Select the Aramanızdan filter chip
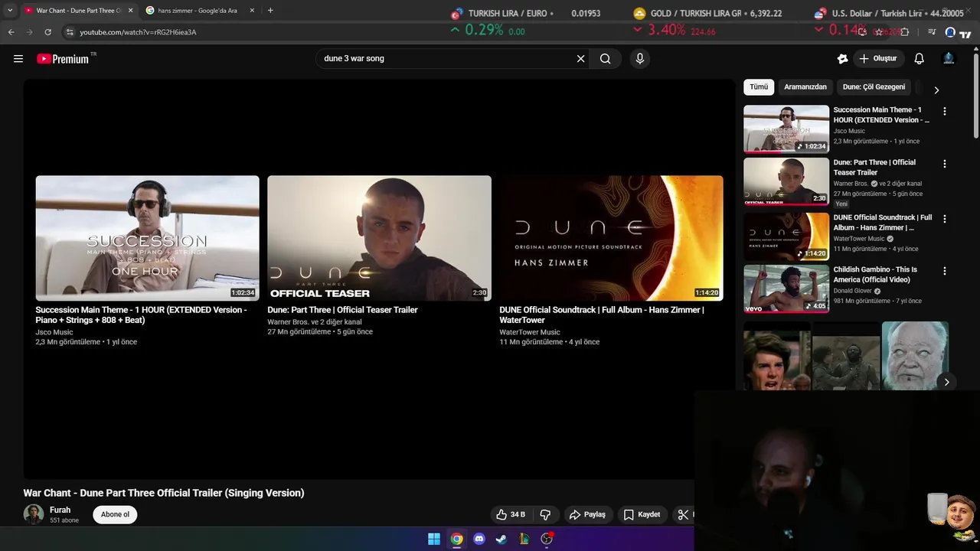This screenshot has height=551, width=980. [805, 87]
